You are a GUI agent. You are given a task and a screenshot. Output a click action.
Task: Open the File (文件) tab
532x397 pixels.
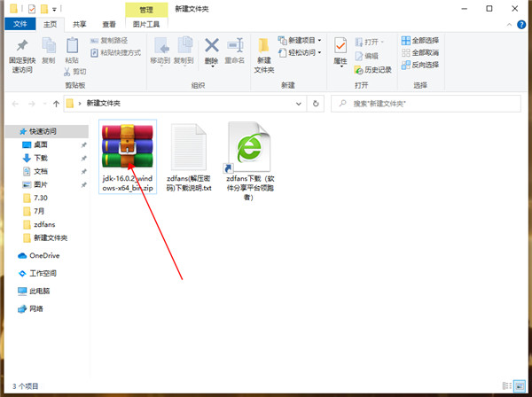20,24
